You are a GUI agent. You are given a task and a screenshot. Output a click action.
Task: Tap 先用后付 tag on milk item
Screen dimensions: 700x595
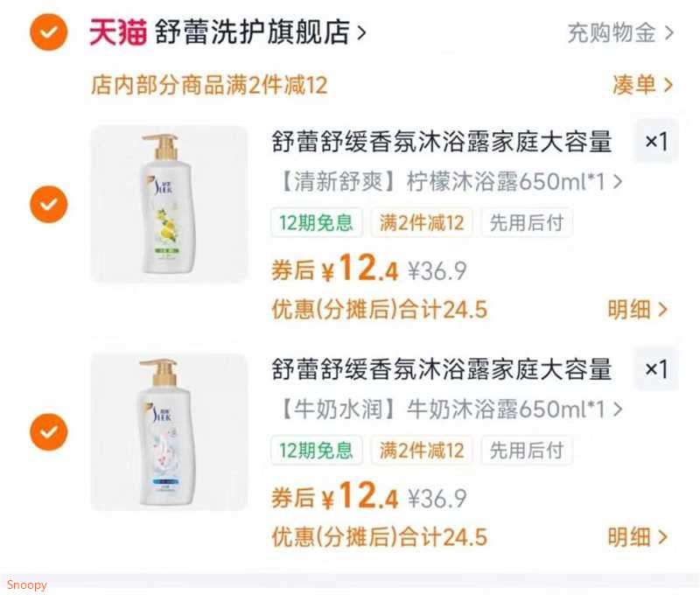[527, 450]
